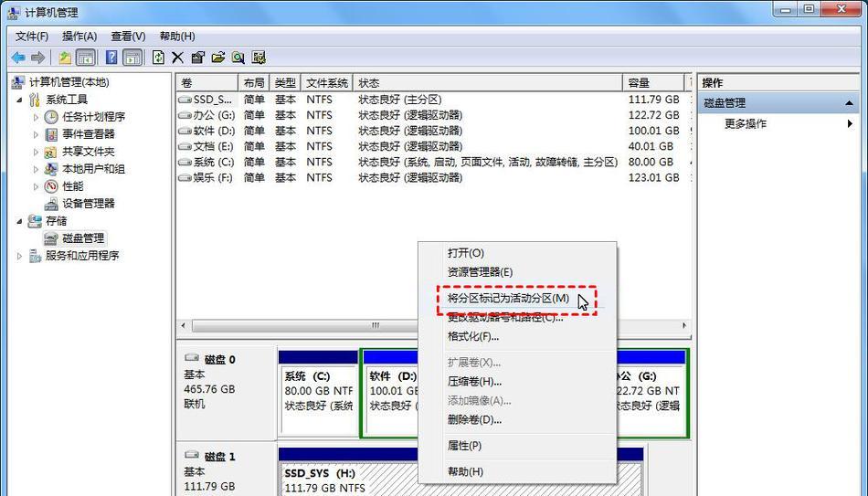
Task: Choose 将分区标记为活动分区(M) in context menu
Action: (517, 299)
